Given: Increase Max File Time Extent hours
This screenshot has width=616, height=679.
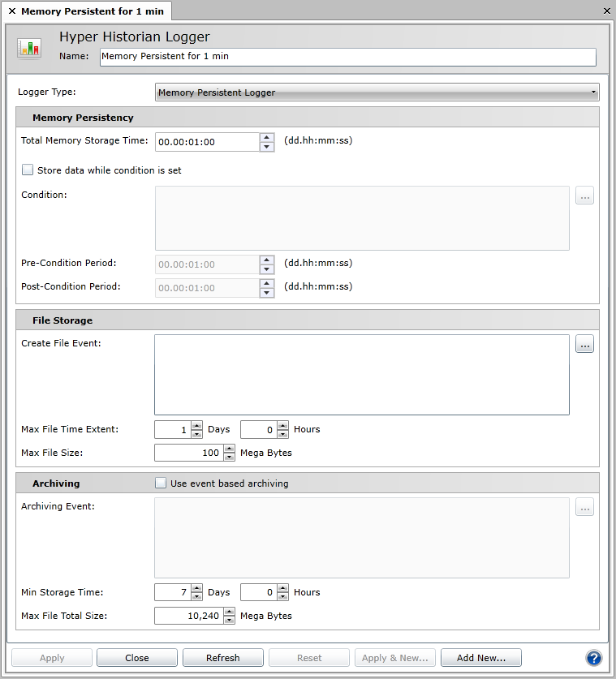Looking at the screenshot, I should click(x=282, y=425).
